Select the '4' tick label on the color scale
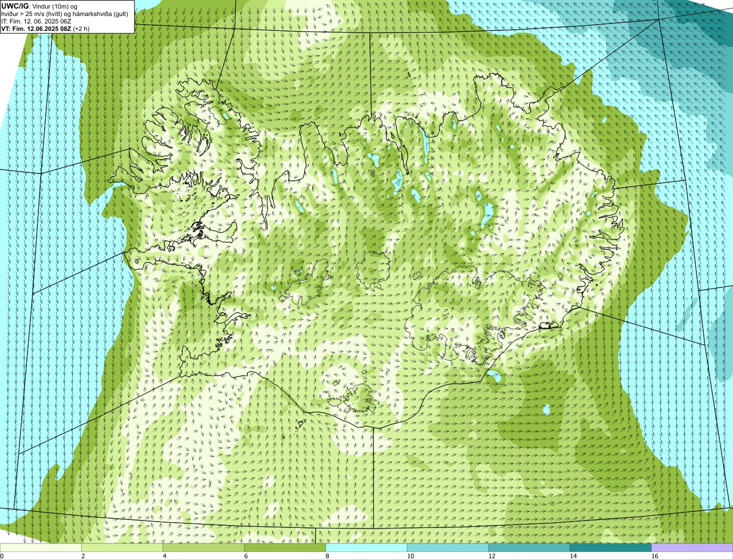The height and width of the screenshot is (560, 733). tap(164, 556)
